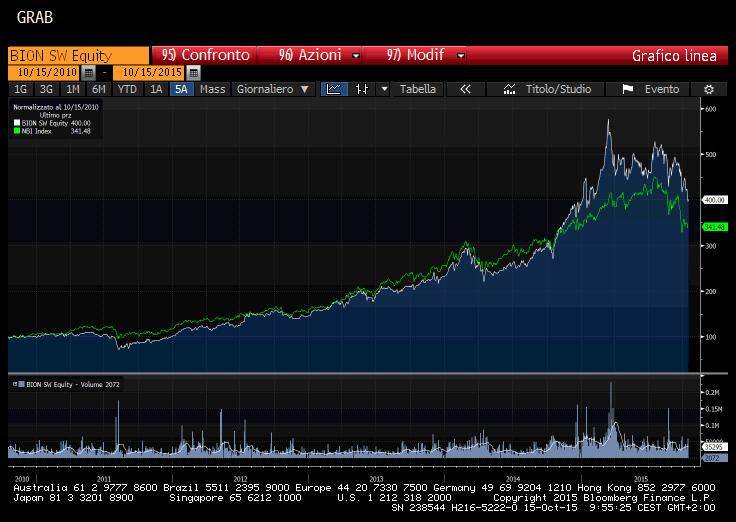Screen dimensions: 736x522
Task: Open the end date calendar picker icon
Action: pos(193,73)
